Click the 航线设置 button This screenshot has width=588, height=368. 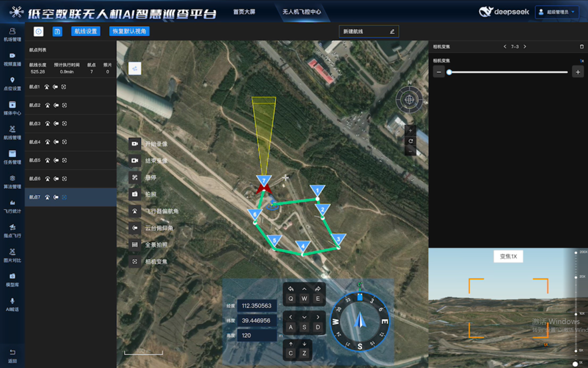point(86,31)
